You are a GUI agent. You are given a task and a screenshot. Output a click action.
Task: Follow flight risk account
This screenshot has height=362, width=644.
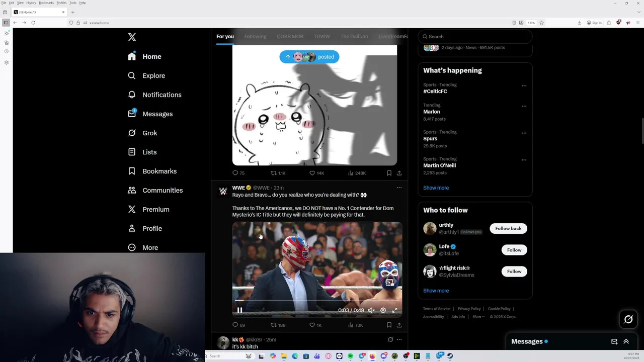(x=514, y=271)
